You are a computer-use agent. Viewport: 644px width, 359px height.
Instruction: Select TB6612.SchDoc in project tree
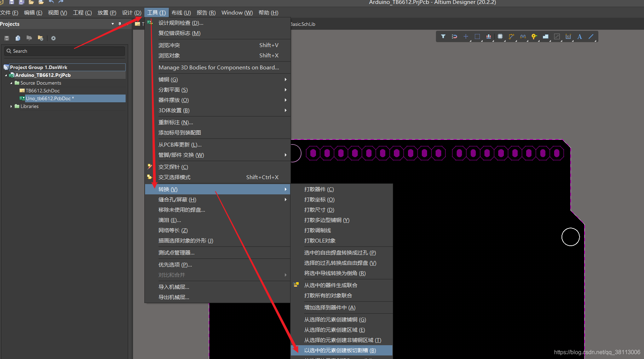(42, 91)
